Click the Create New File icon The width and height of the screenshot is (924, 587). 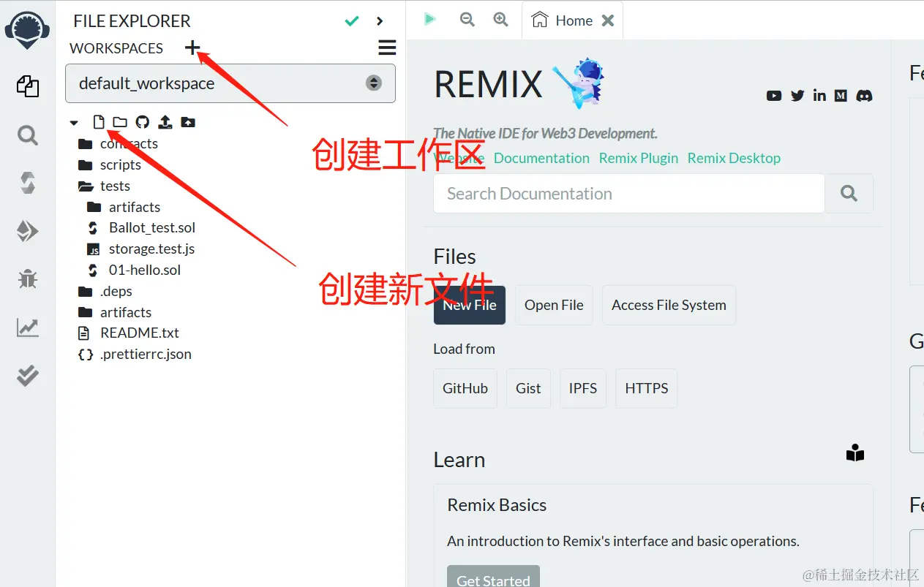tap(99, 121)
